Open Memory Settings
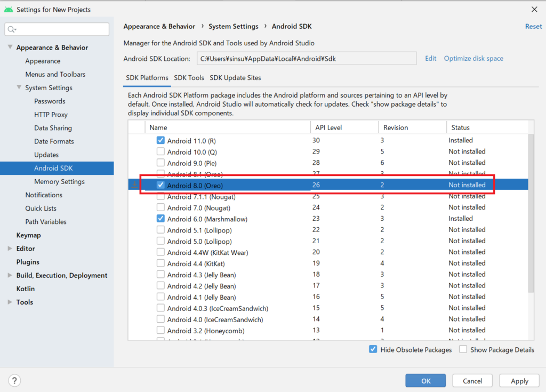This screenshot has width=546, height=392. (59, 181)
